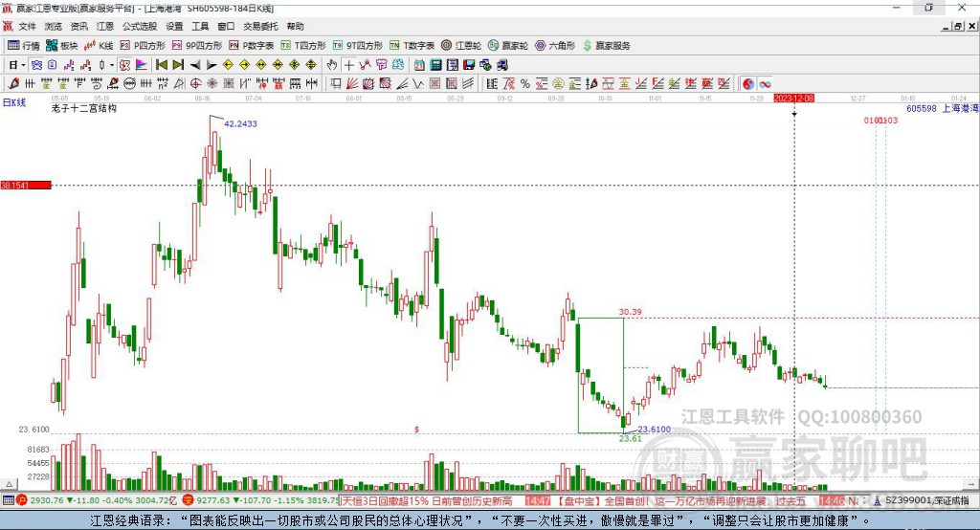Click the 沪 index status bar icon
The image size is (980, 530).
pyautogui.click(x=21, y=500)
